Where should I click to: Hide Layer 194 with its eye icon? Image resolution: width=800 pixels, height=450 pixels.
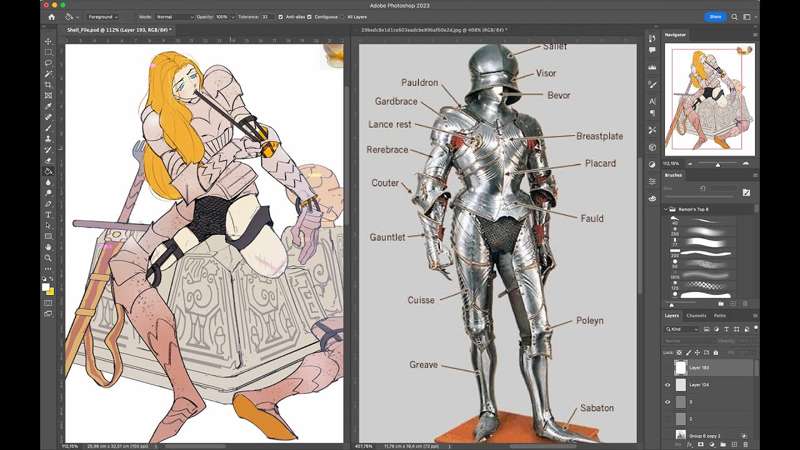(668, 385)
